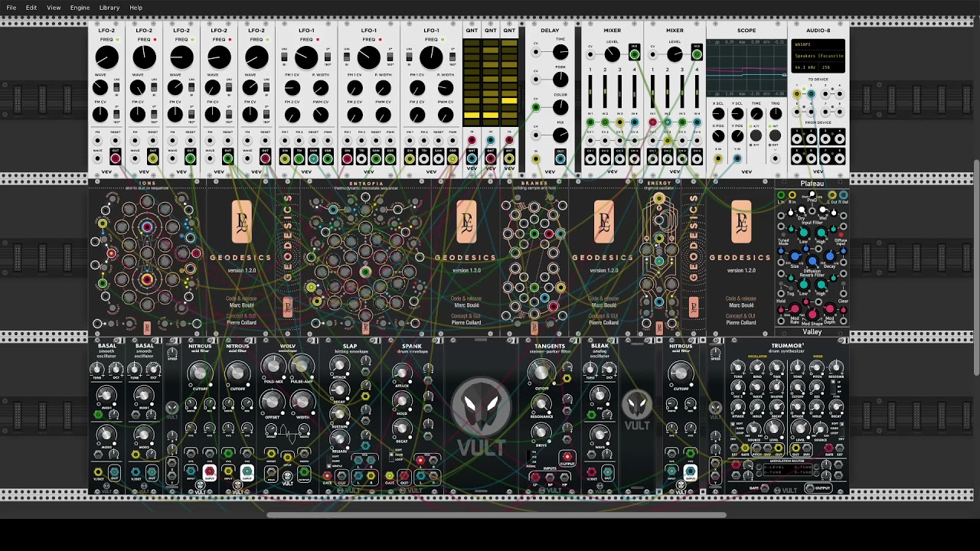The width and height of the screenshot is (980, 551).
Task: Select the Scope Y IN port
Action: (737, 159)
